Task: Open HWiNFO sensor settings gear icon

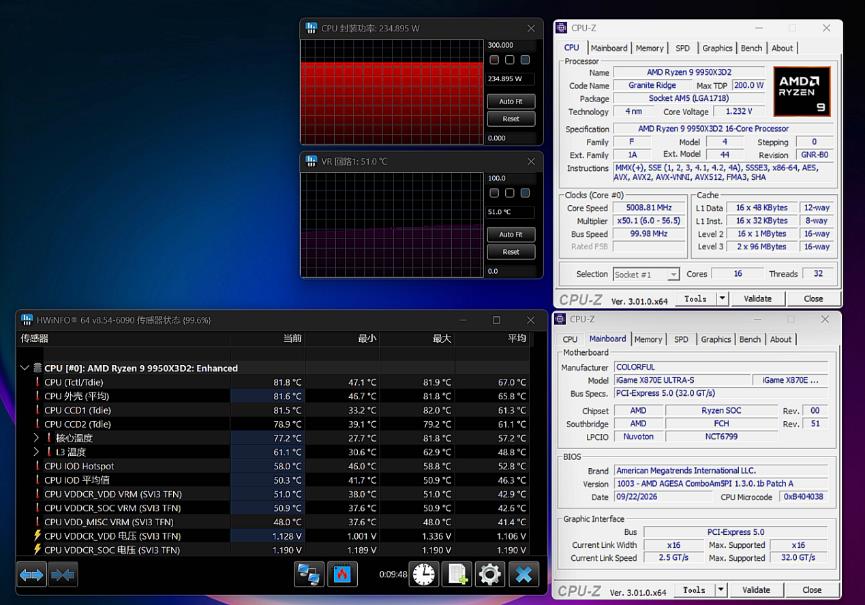Action: [490, 575]
